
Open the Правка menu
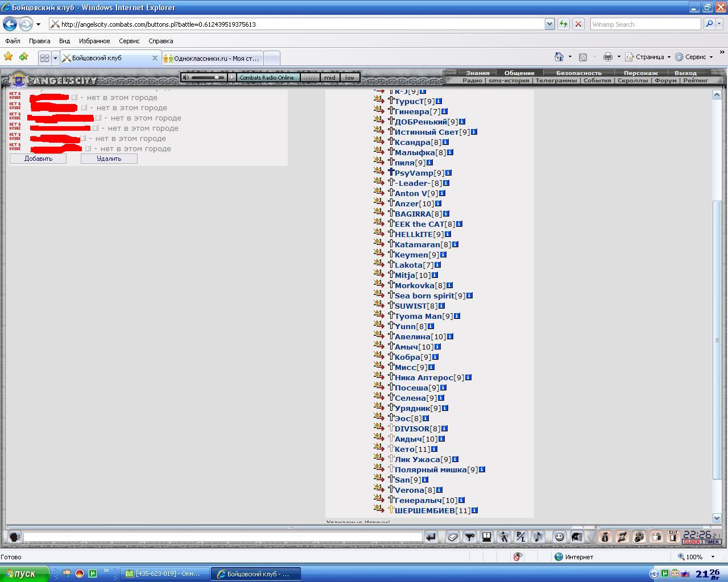(x=40, y=41)
